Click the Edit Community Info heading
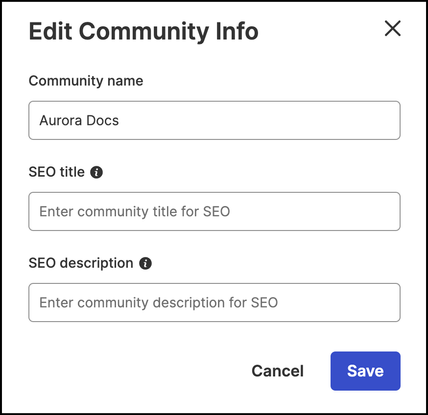This screenshot has height=415, width=428. [x=144, y=32]
